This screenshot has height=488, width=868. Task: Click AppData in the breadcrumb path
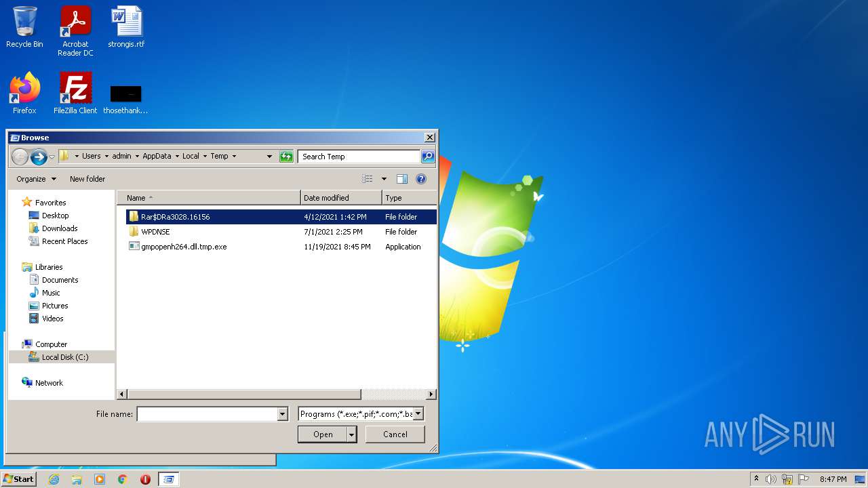[157, 156]
